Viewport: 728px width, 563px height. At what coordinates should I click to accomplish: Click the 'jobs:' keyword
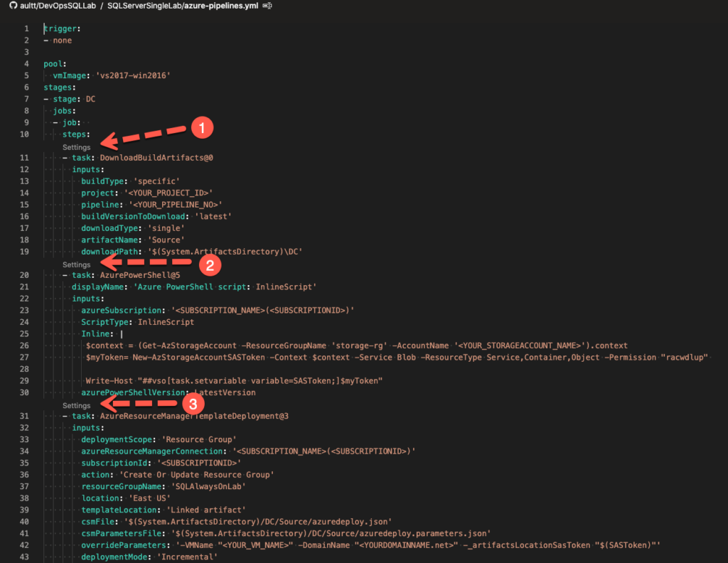(64, 110)
